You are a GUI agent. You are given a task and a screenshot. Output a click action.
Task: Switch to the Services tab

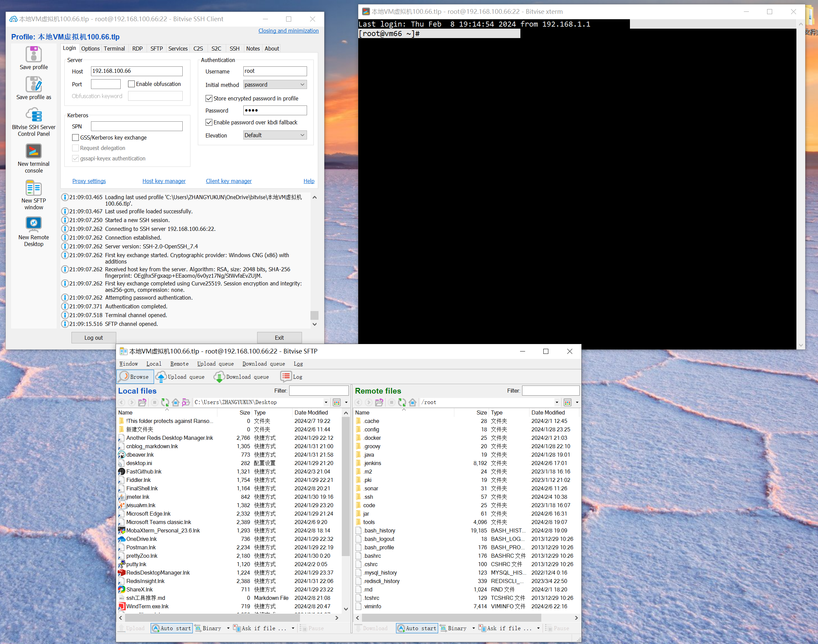[x=178, y=49]
